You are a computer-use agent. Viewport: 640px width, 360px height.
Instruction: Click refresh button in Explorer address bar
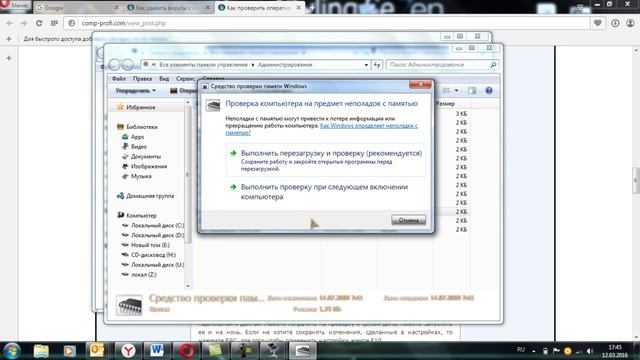point(377,65)
